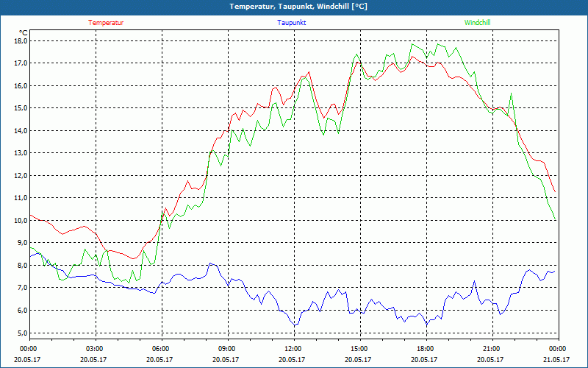Click the 11,0 y-axis value
588x368 pixels.
[21, 198]
